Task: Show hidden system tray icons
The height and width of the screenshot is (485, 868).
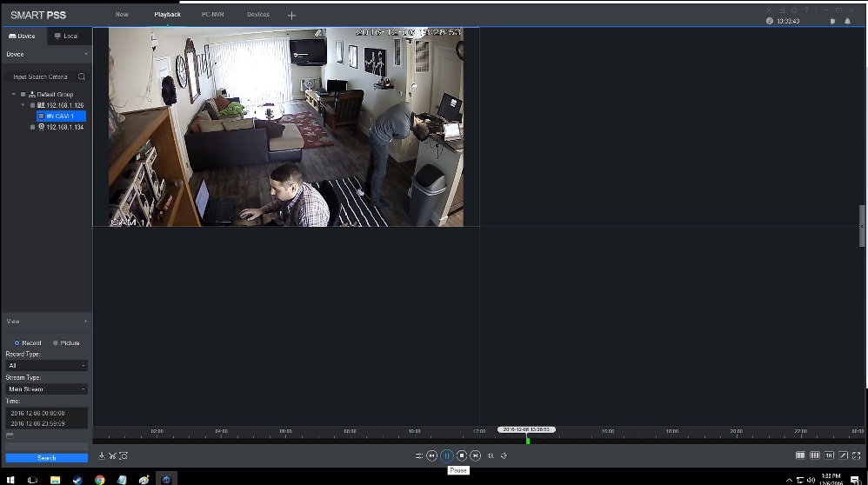Action: click(x=789, y=480)
